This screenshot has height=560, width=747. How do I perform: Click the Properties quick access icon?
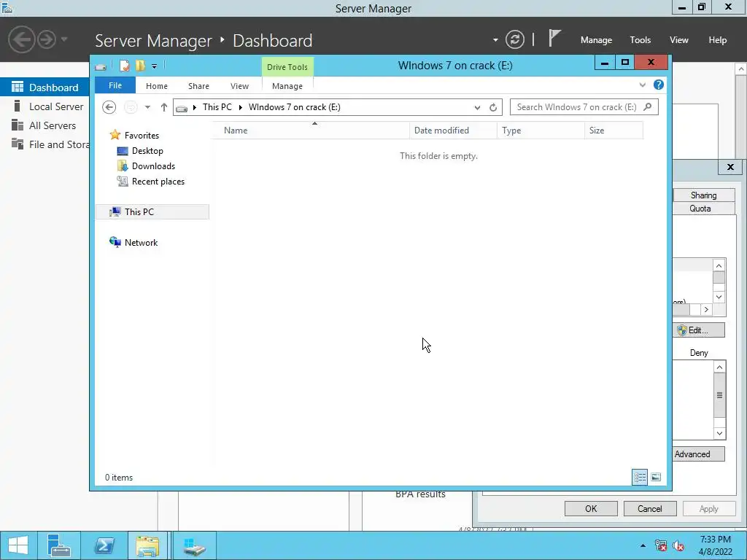124,66
